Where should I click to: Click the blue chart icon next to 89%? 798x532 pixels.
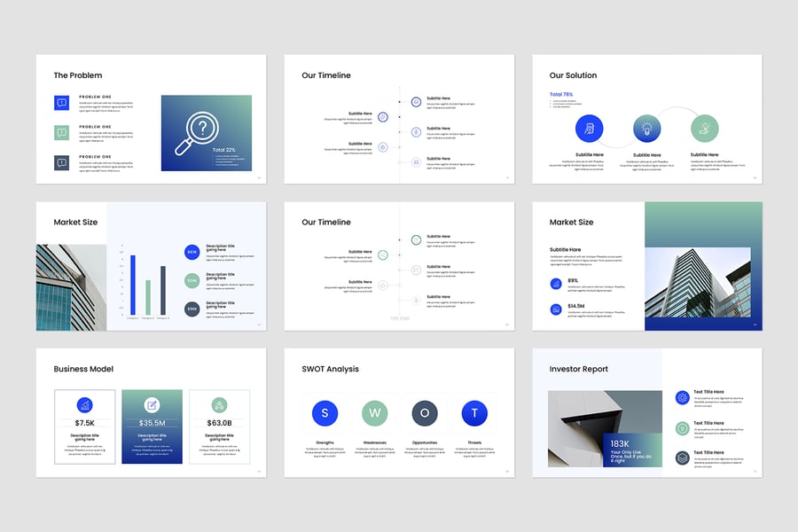[556, 283]
